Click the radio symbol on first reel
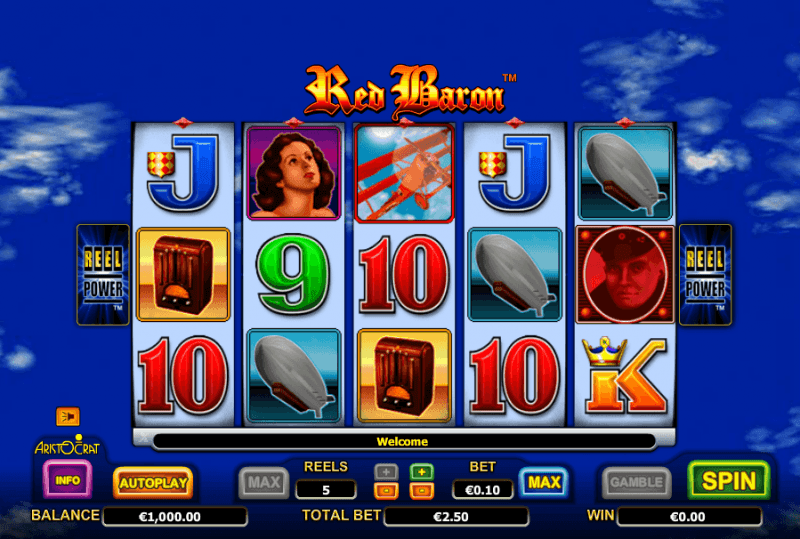The width and height of the screenshot is (800, 539). tap(183, 275)
